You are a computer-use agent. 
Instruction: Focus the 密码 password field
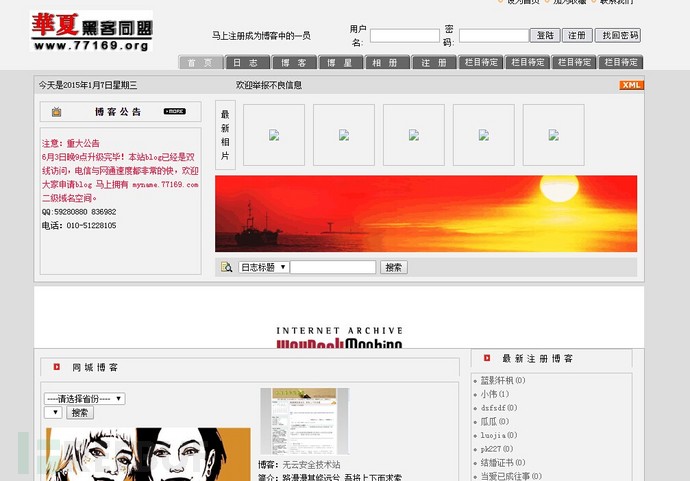tap(494, 35)
